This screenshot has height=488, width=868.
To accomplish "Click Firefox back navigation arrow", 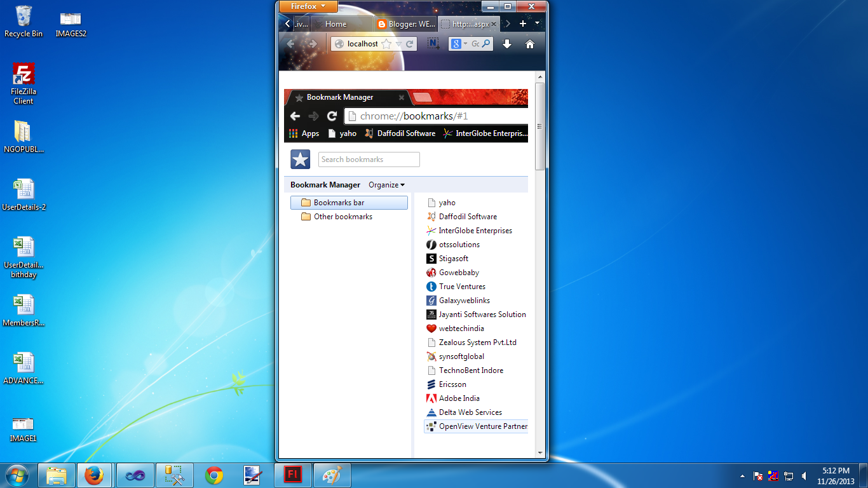I will pyautogui.click(x=290, y=44).
